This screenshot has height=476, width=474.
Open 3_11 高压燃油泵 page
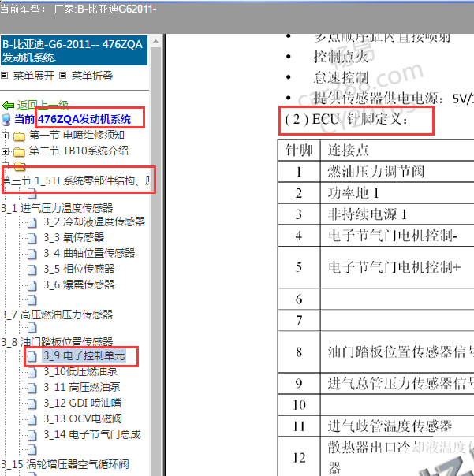(x=82, y=387)
